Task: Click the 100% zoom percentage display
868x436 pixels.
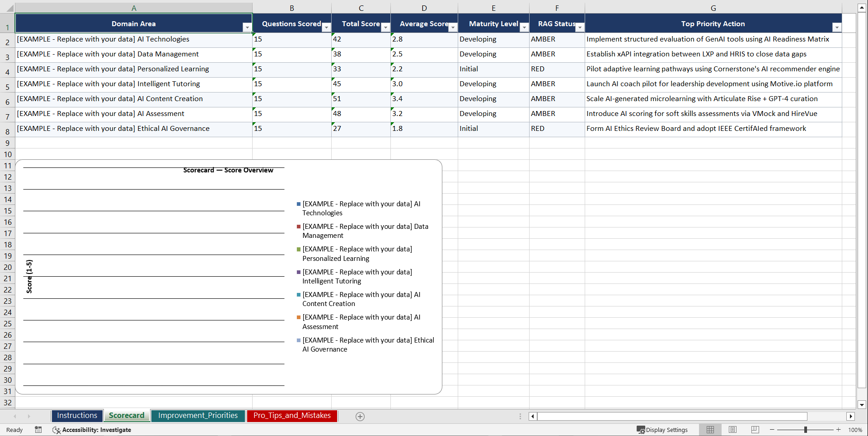Action: 855,430
